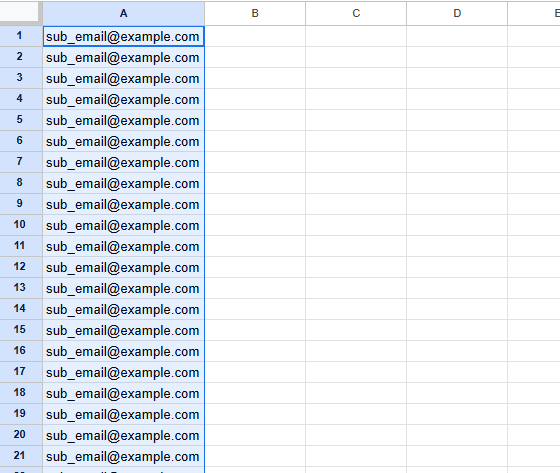
Task: Select column B header
Action: [x=255, y=14]
